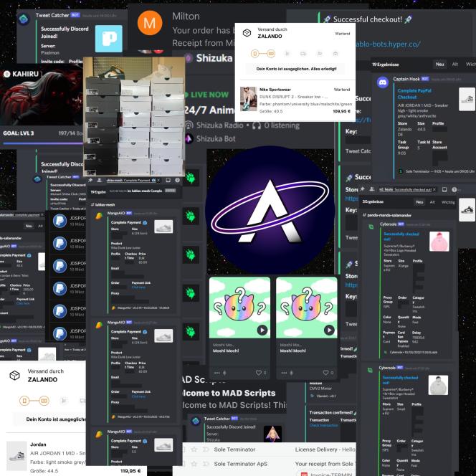Open the # panda-manda-salamander channel heading
Screen dimensions: 476x476
(x=387, y=215)
